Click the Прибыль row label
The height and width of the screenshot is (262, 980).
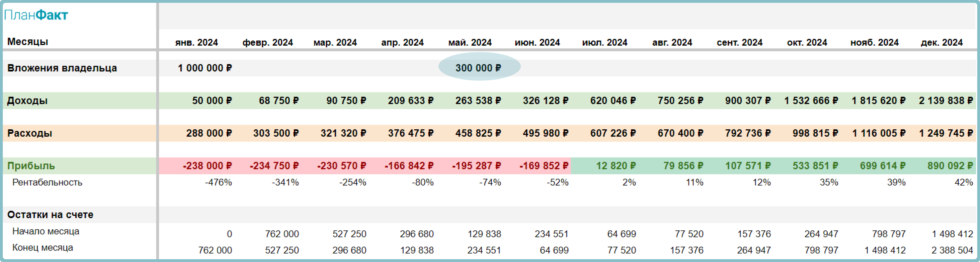point(31,166)
